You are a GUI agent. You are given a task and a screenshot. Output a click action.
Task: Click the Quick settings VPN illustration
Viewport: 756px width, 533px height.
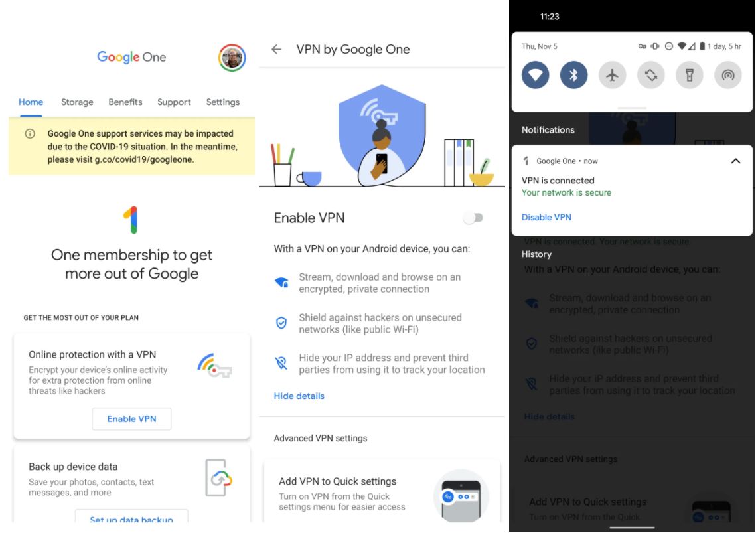coord(461,496)
